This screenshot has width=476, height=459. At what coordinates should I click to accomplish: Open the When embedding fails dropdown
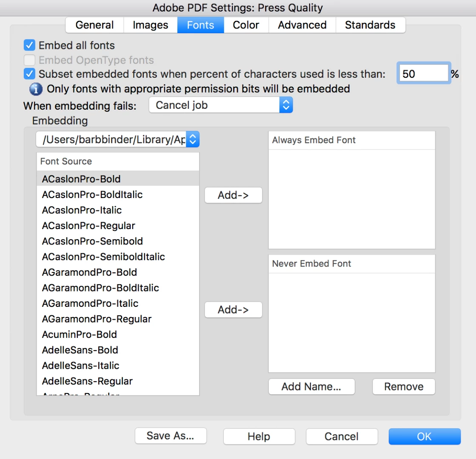click(221, 105)
